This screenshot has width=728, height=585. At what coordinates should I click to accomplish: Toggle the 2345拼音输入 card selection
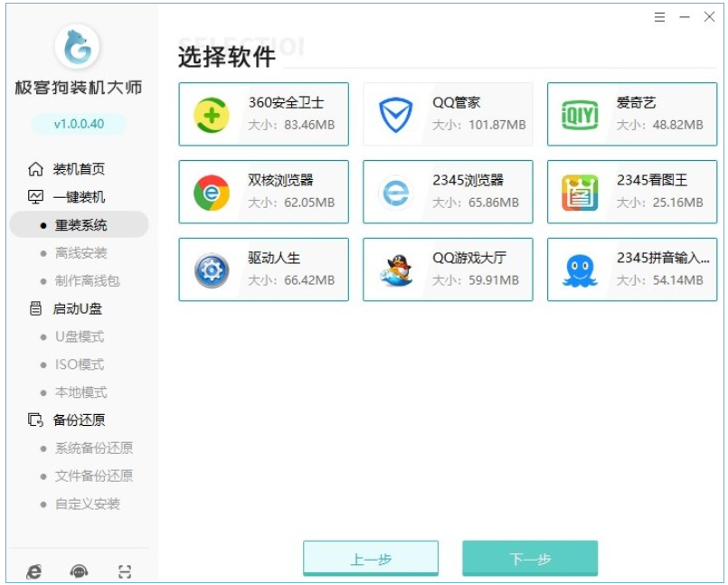coord(632,269)
